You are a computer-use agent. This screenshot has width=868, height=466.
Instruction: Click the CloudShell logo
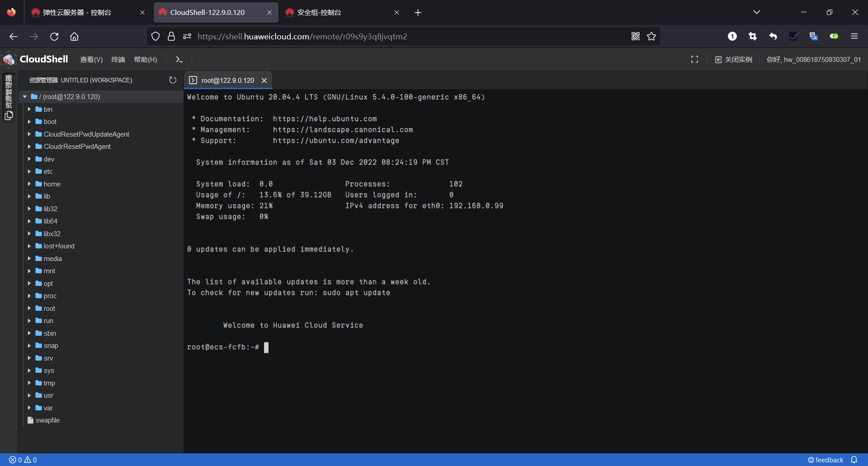pyautogui.click(x=35, y=59)
